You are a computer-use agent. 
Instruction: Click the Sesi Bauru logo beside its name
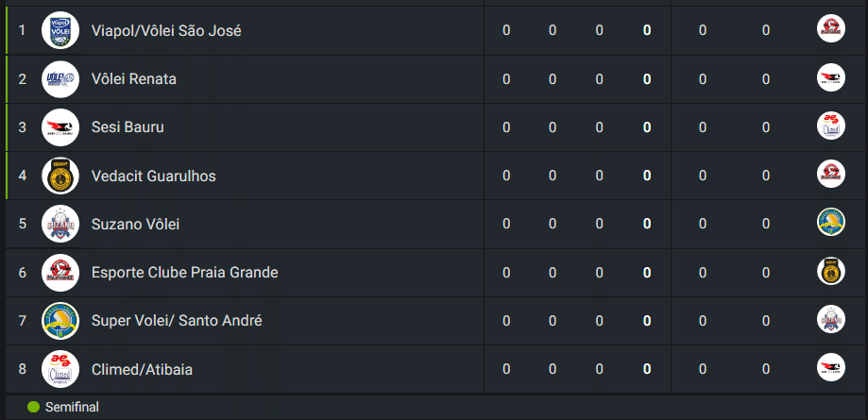point(60,127)
